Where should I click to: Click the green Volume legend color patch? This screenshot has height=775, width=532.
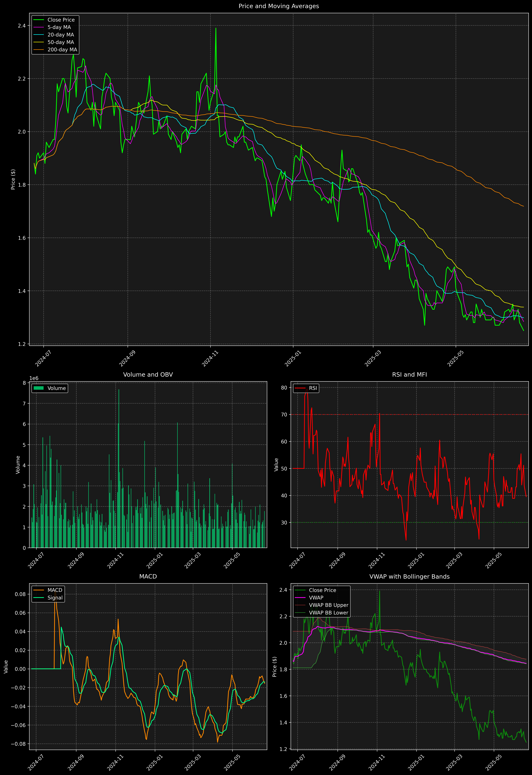(39, 388)
